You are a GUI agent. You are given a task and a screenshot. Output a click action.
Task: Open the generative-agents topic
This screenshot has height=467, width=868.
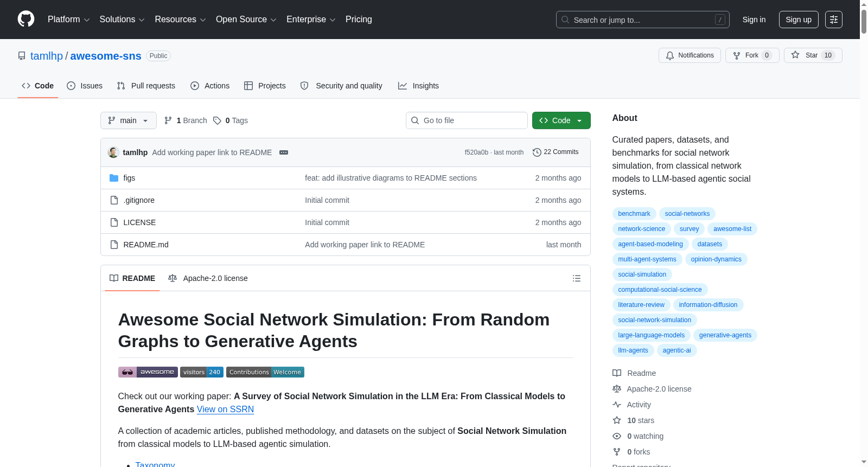click(725, 335)
